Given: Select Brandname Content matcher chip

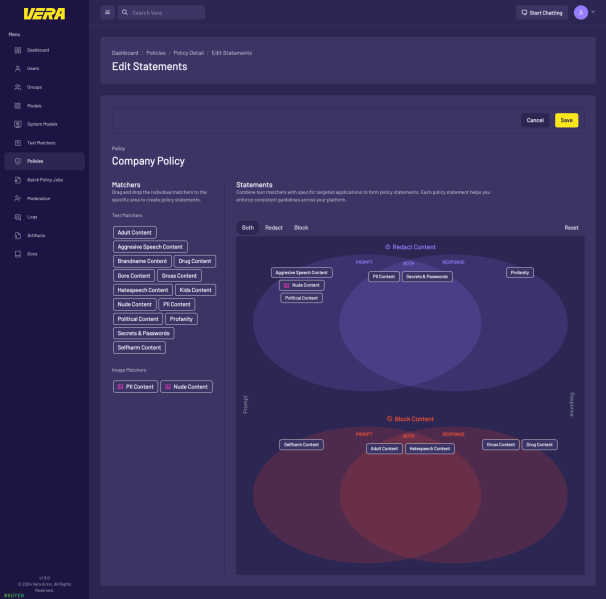Looking at the screenshot, I should click(142, 261).
